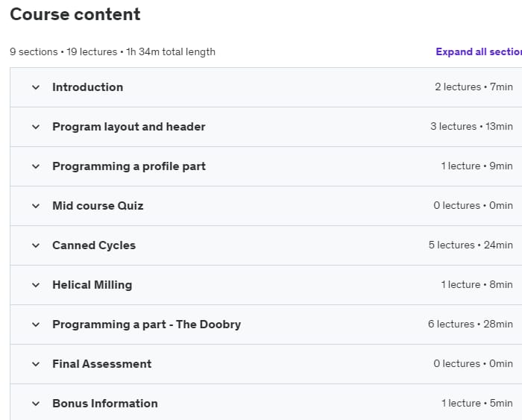Expand Programming a profile part chevron
The width and height of the screenshot is (522, 420).
click(36, 166)
